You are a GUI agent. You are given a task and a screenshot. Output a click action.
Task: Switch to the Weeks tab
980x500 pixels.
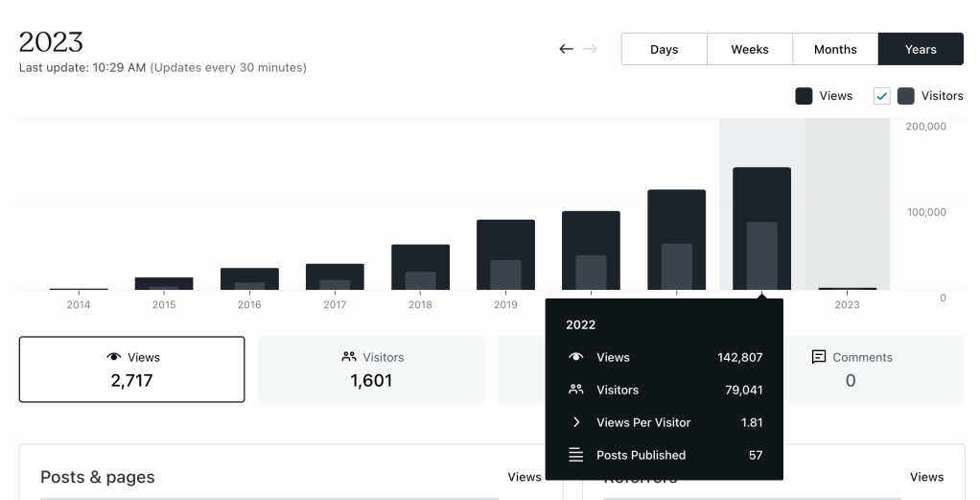coord(750,50)
